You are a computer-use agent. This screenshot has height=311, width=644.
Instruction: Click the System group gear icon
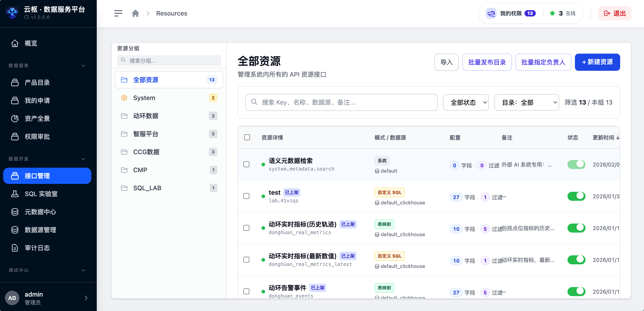pyautogui.click(x=124, y=98)
